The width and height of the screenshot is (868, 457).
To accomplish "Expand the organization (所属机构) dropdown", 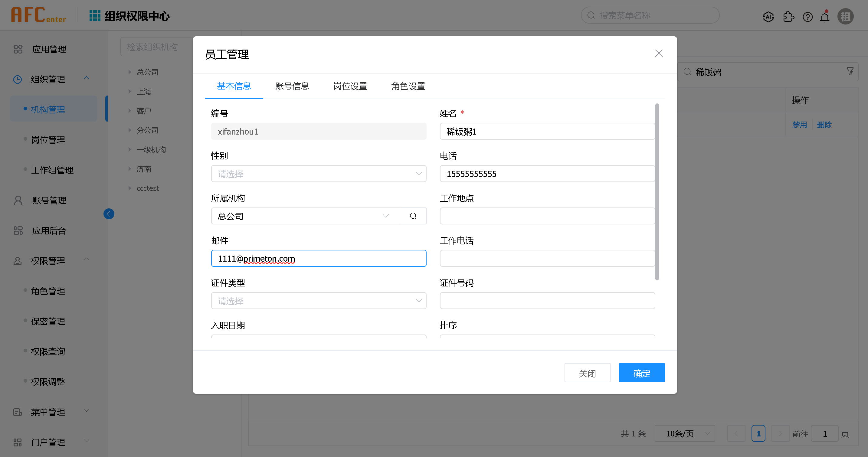I will point(385,216).
